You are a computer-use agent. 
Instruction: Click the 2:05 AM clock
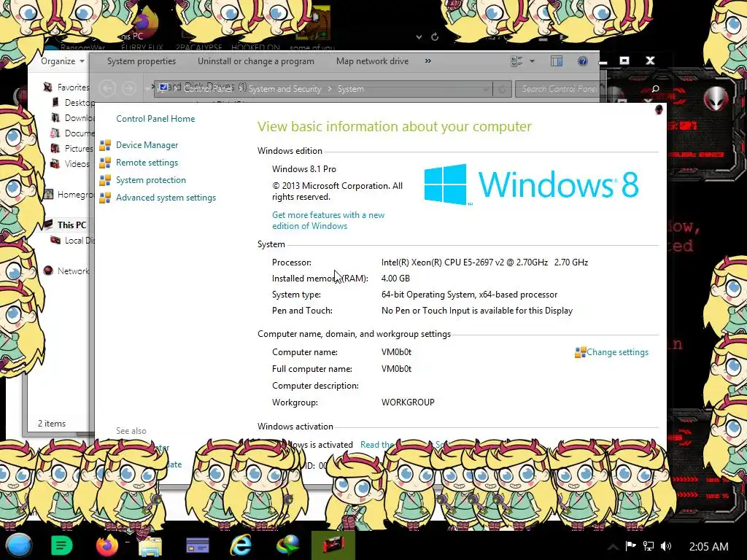pyautogui.click(x=709, y=546)
